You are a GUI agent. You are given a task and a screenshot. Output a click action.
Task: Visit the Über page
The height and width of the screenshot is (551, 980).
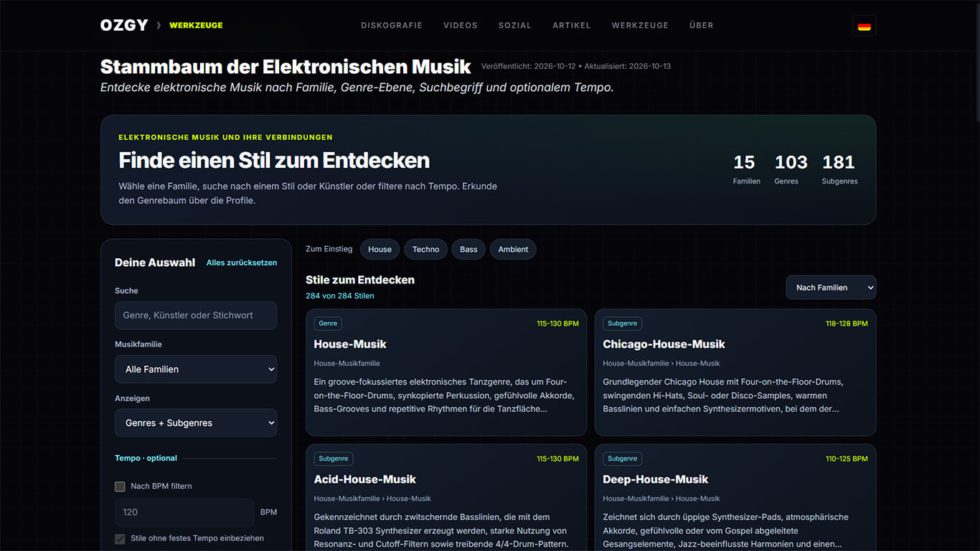(702, 25)
